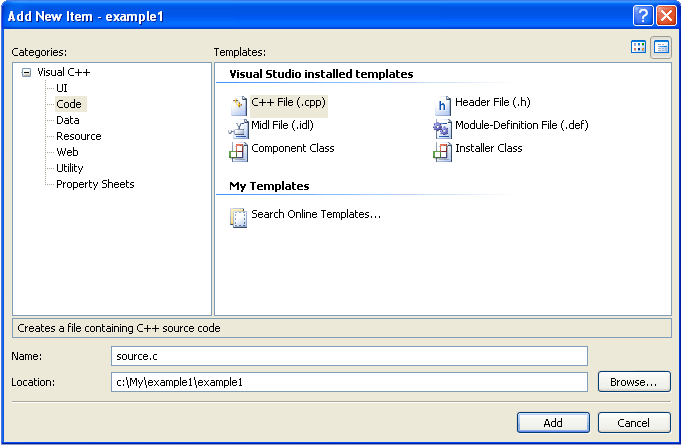Click into the Name field containing source.c

click(x=349, y=356)
